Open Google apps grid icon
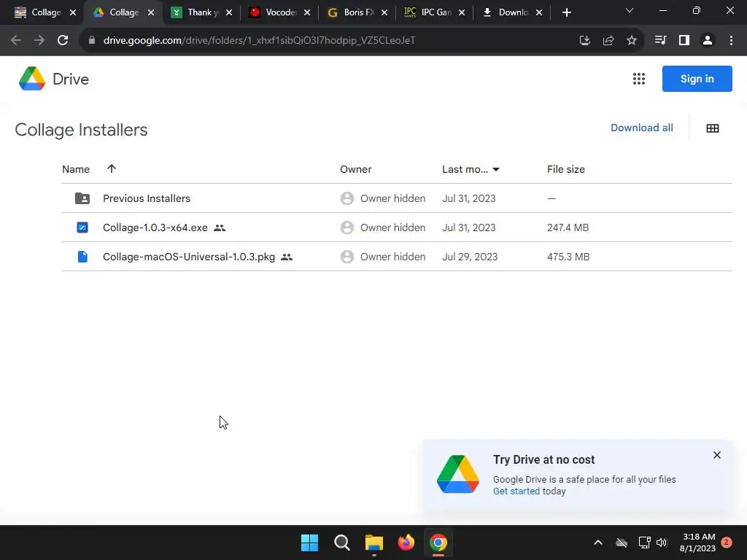The width and height of the screenshot is (747, 560). click(639, 79)
